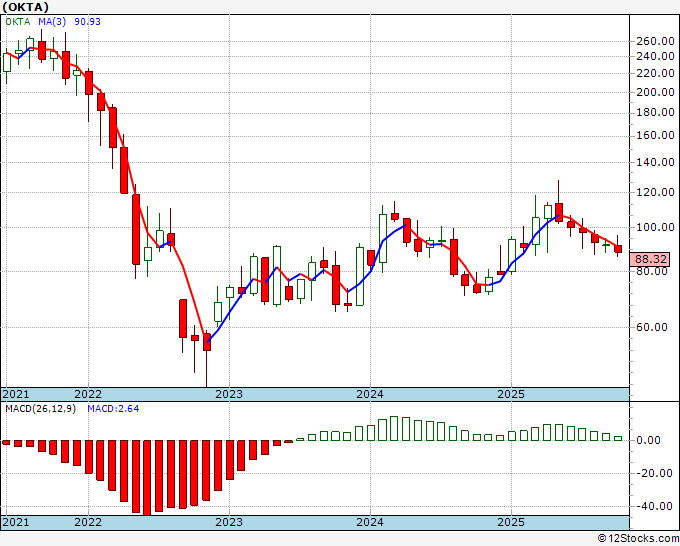Click the 260.00 price axis label
Viewport: 680px width, 546px height.
point(655,42)
